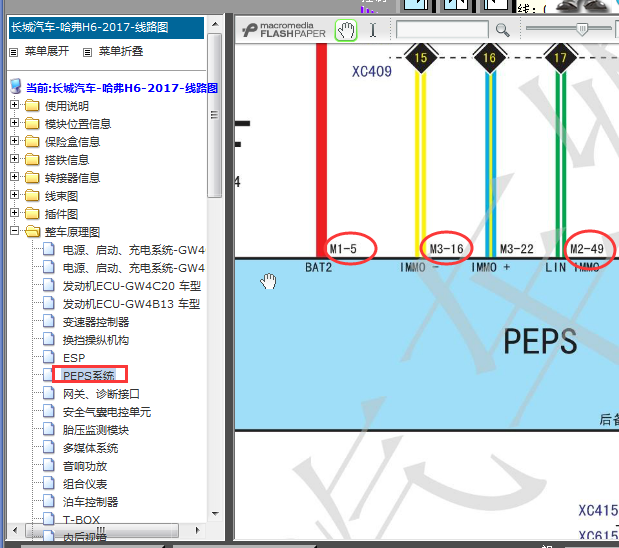Click the icon beside 菜单折叠
Image resolution: width=619 pixels, height=548 pixels.
[x=87, y=52]
